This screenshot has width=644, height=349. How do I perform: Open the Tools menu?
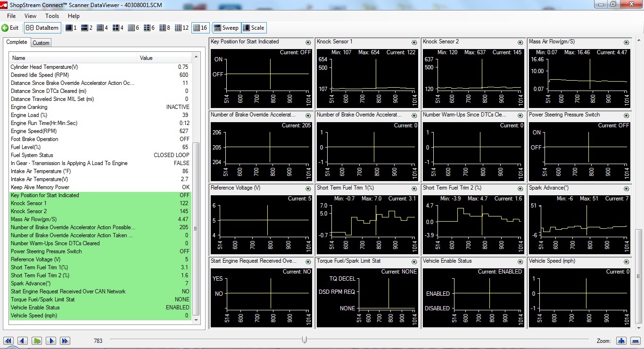coord(52,16)
